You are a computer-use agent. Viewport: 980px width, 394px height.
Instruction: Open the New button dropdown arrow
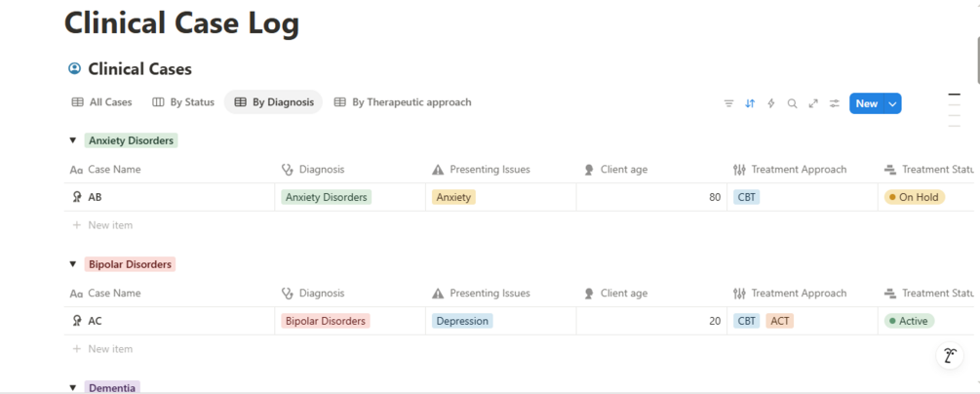coord(892,103)
